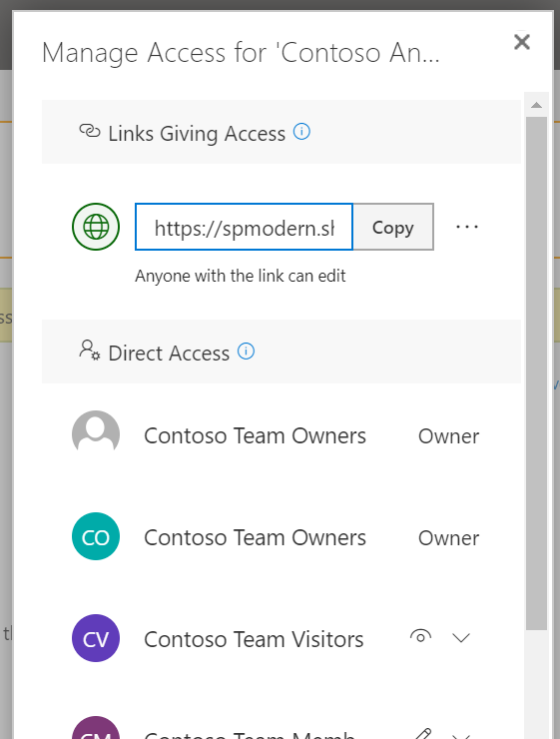Click the CV avatar for Contoso Team Visitors

pos(96,638)
